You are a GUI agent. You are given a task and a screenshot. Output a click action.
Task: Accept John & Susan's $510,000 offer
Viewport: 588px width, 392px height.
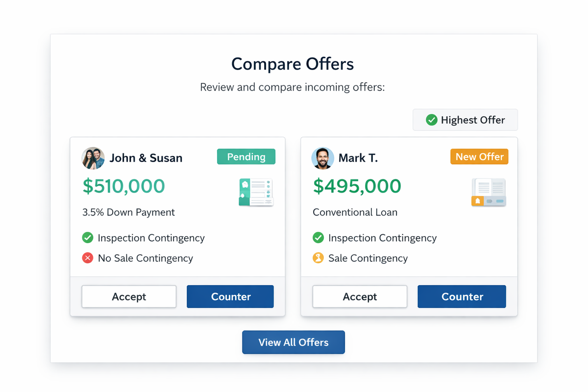(x=129, y=296)
